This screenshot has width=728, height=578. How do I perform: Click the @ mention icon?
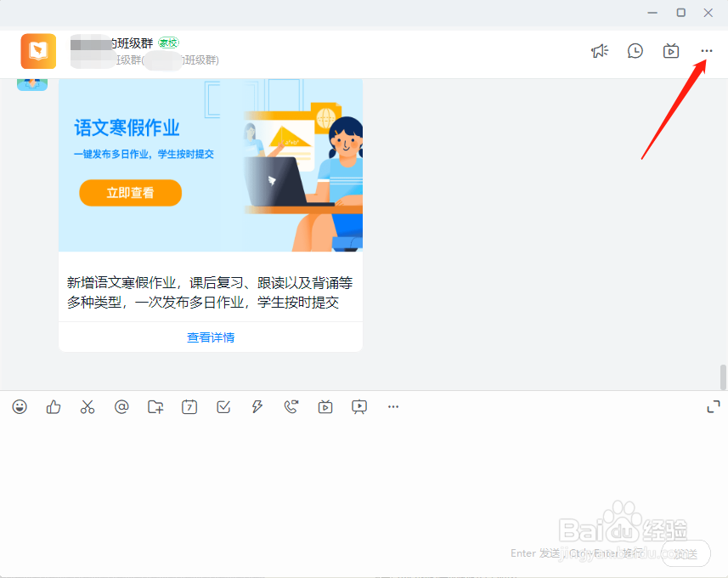[x=121, y=407]
